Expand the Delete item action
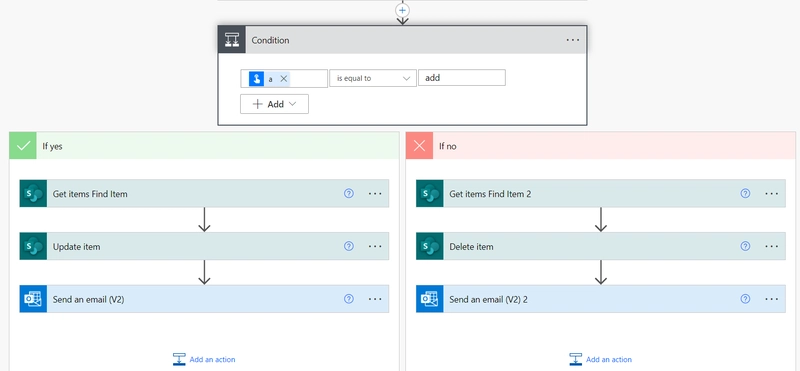The width and height of the screenshot is (800, 371). [601, 246]
